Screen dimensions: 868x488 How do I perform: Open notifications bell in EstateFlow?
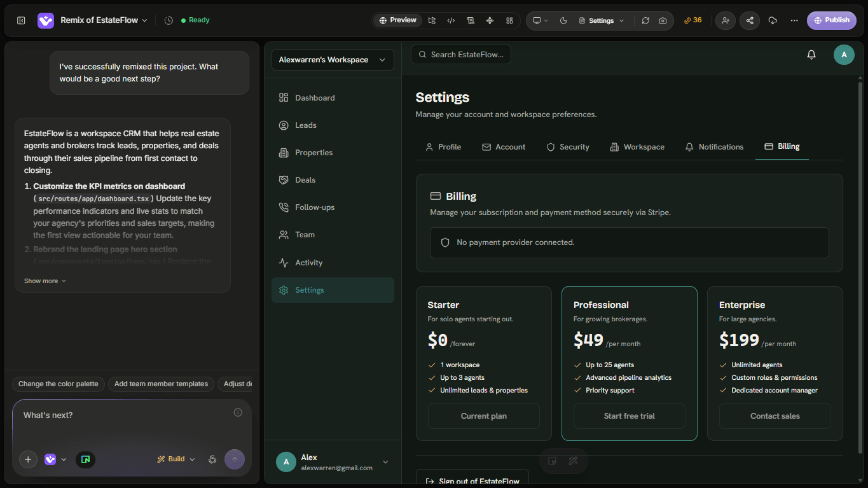pos(811,55)
